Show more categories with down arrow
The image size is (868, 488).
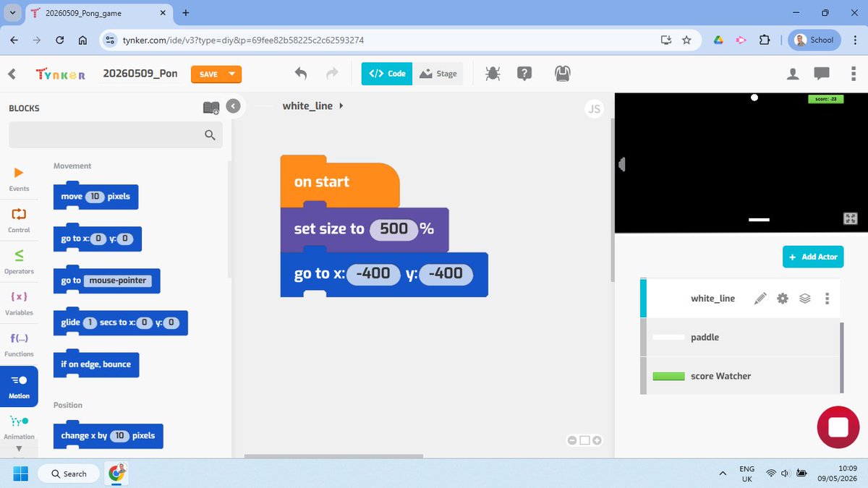[19, 449]
